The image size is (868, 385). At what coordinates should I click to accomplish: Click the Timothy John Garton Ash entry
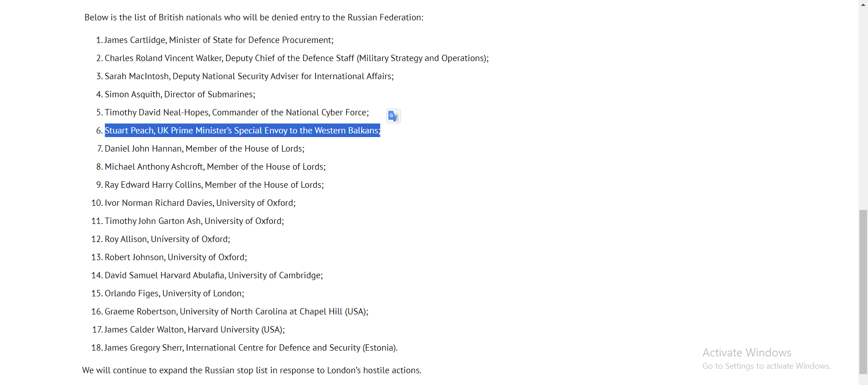pyautogui.click(x=194, y=221)
